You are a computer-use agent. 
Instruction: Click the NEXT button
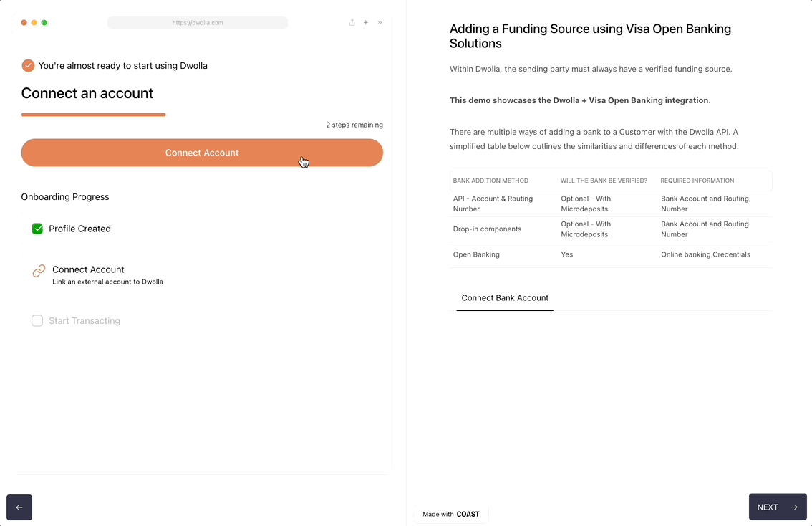[x=778, y=507]
